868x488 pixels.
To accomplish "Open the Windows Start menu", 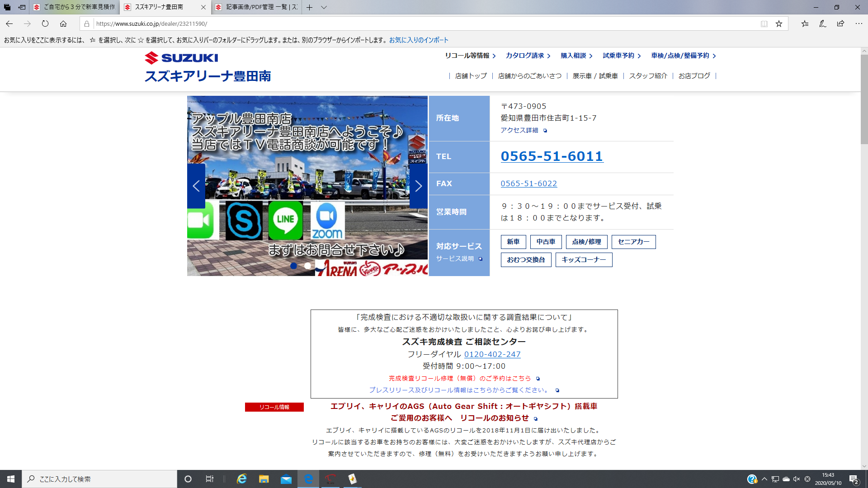I will [x=11, y=479].
